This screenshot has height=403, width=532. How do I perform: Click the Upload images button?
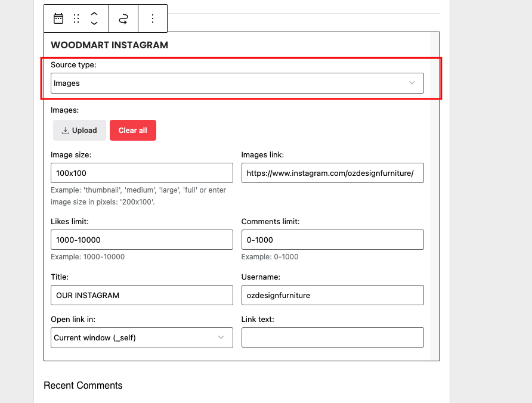pyautogui.click(x=79, y=131)
